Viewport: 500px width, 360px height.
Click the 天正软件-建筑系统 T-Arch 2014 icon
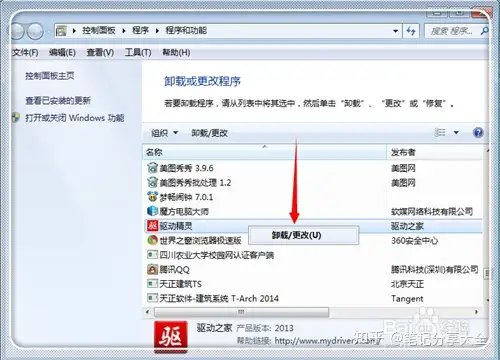point(152,298)
